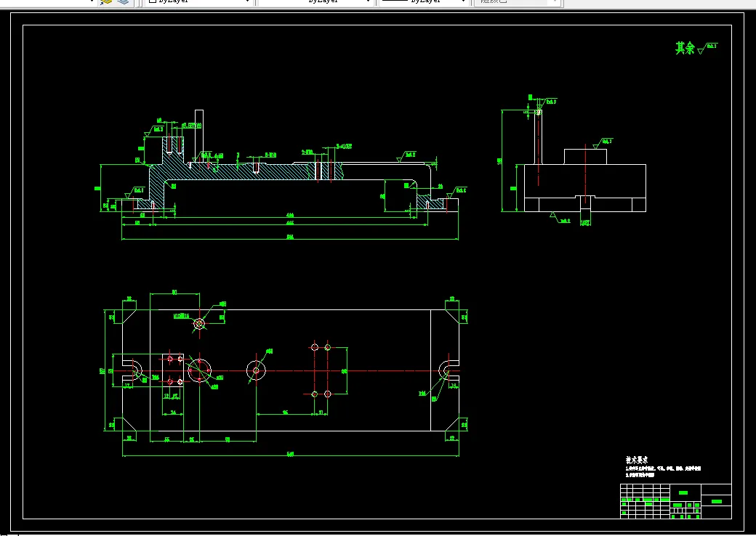This screenshot has height=536, width=756.
Task: Click the layer stack icon in toolbar
Action: click(x=124, y=2)
